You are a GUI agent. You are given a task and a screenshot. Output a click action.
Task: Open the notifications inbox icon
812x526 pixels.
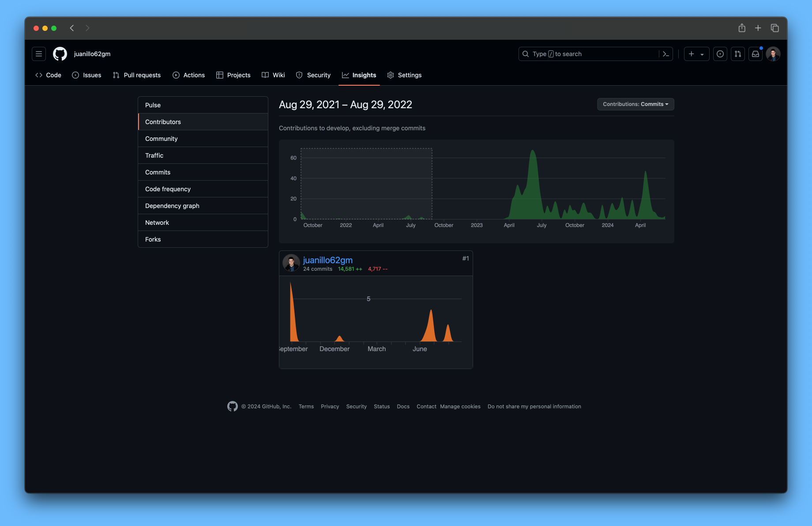(755, 53)
